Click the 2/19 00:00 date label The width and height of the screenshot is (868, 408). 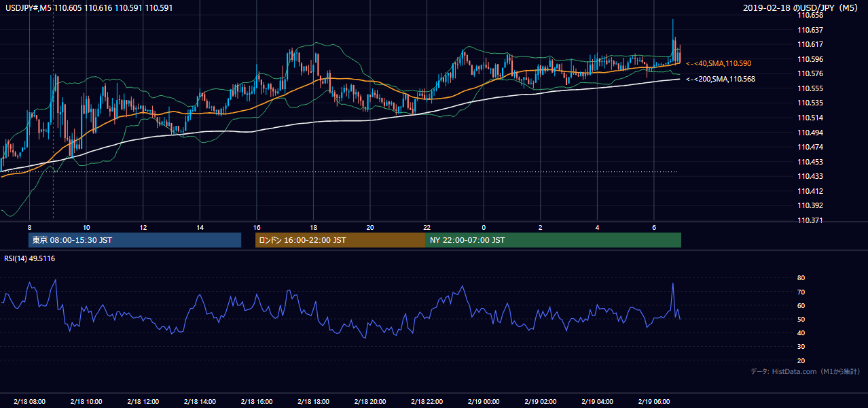(x=483, y=402)
